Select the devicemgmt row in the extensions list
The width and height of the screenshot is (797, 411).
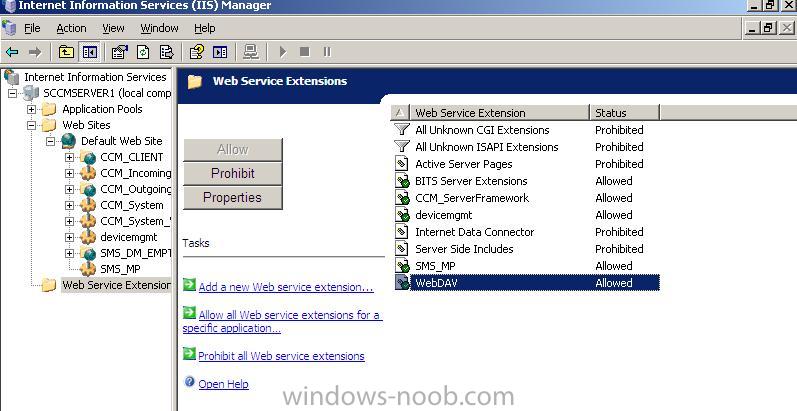(527, 215)
